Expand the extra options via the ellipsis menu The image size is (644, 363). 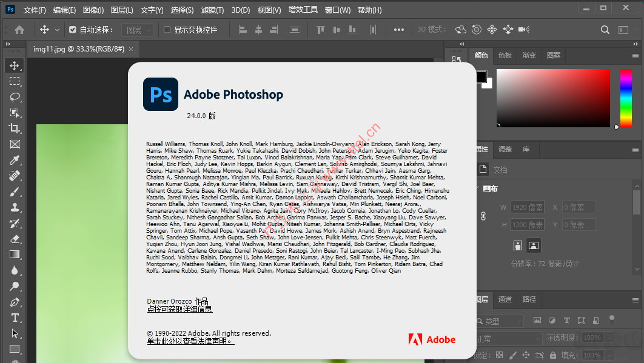[400, 29]
